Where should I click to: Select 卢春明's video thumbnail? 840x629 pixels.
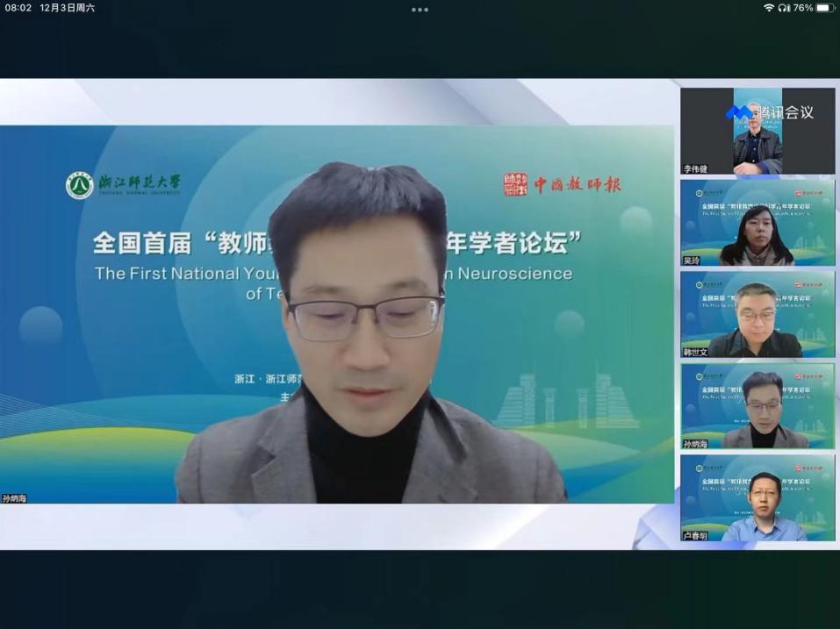point(757,497)
